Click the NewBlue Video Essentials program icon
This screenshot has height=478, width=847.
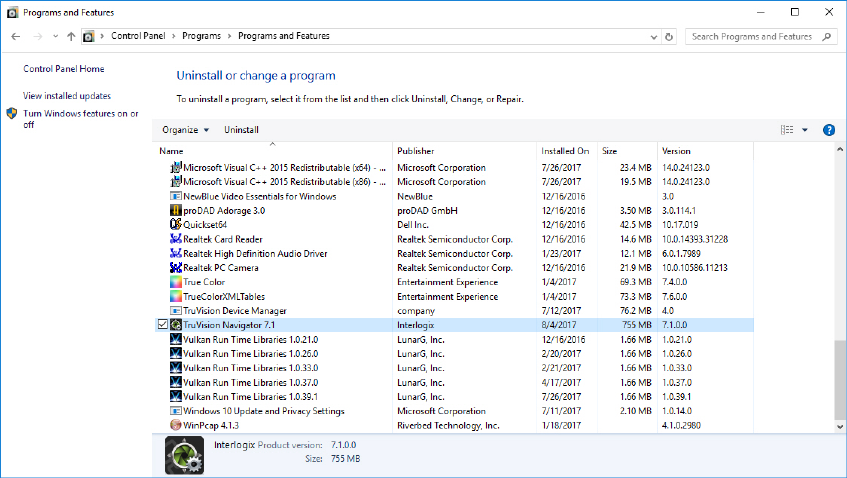(176, 196)
